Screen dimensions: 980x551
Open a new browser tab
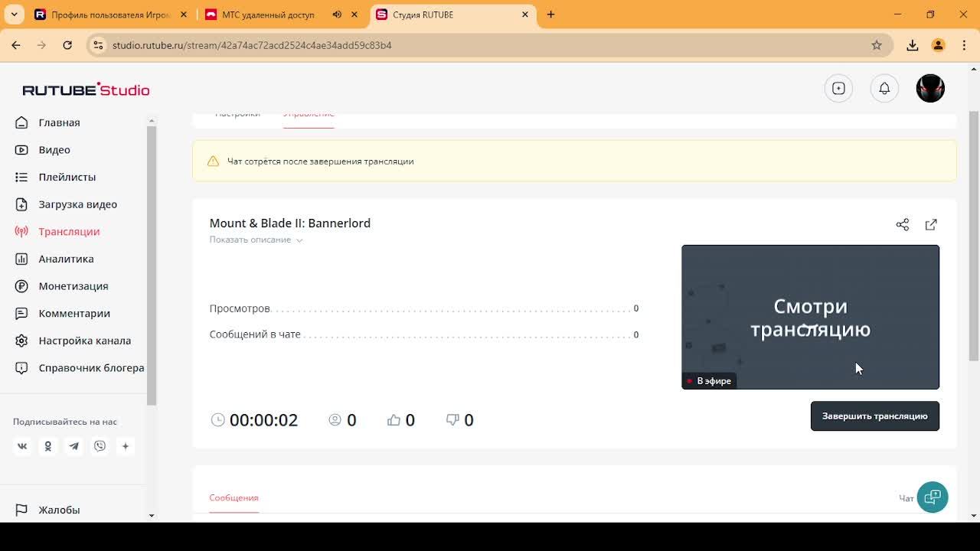tap(550, 15)
